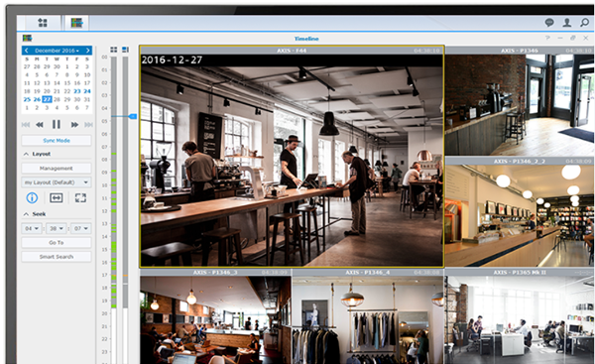Click timeline at the 10 hour label
Image resolution: width=595 pixels, height=364 pixels.
coord(105,185)
